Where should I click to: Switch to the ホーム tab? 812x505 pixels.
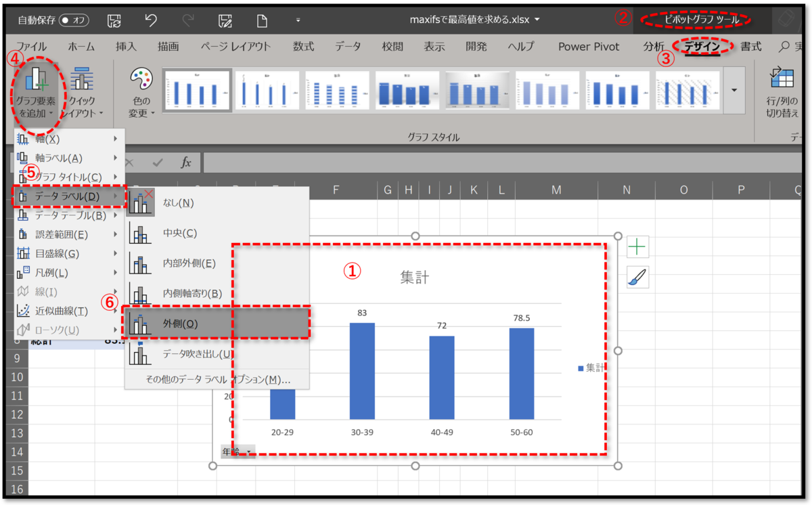click(x=81, y=47)
